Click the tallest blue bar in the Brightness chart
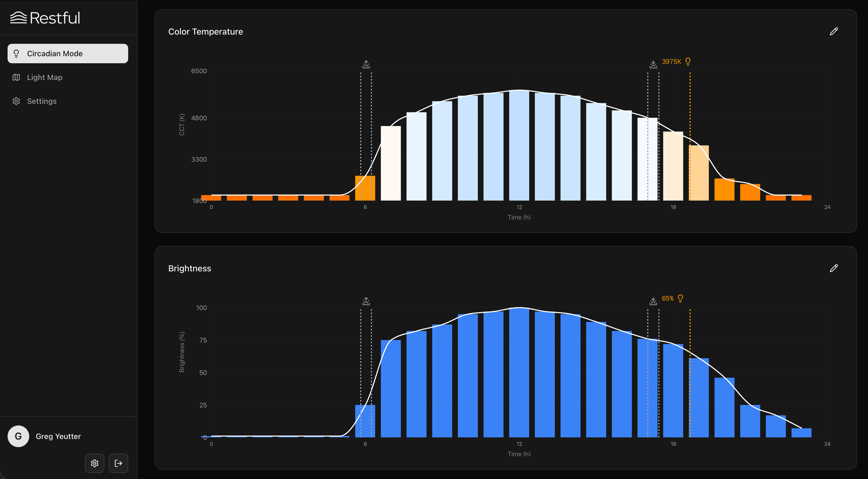 pos(519,372)
